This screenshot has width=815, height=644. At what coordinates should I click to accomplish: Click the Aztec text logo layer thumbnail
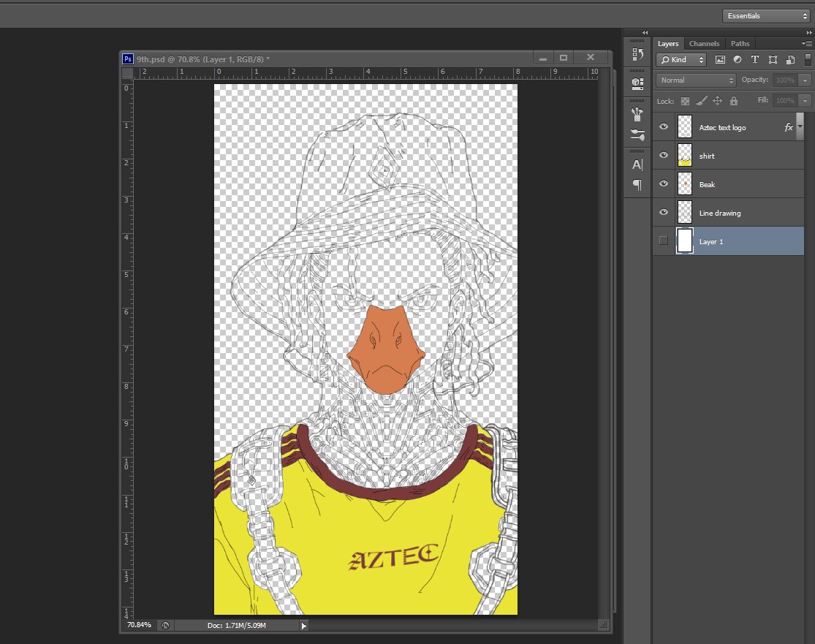pyautogui.click(x=685, y=126)
